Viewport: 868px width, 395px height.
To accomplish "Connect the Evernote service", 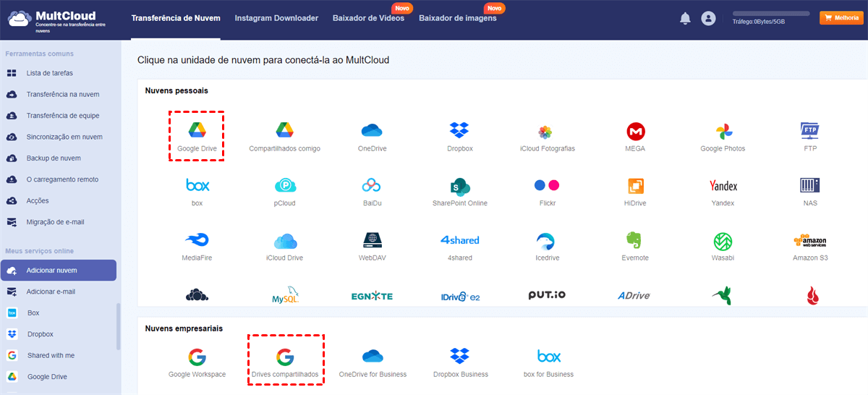I will [635, 240].
